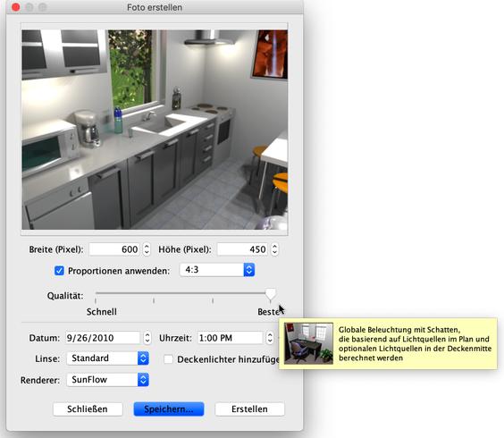Click the rendered kitchen preview image
The width and height of the screenshot is (504, 438).
point(155,130)
